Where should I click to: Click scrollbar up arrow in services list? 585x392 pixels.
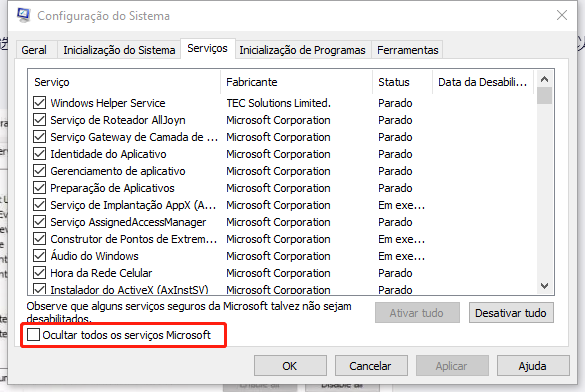[x=544, y=79]
